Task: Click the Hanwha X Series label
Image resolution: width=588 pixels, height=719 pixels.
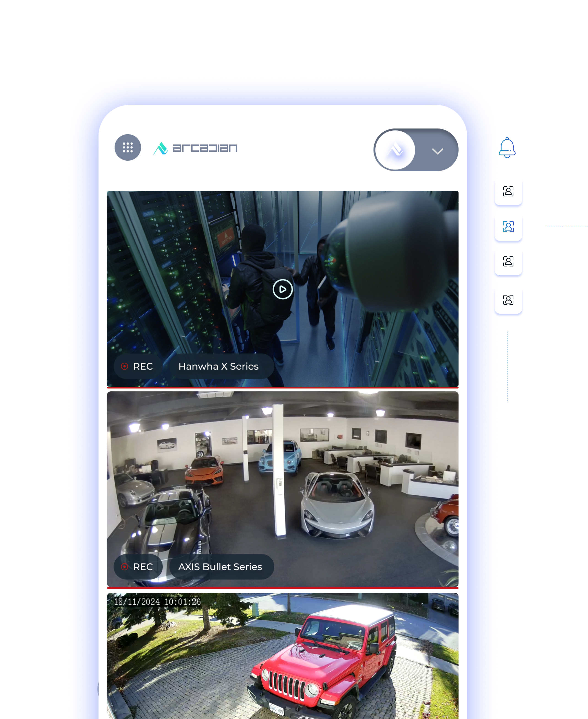Action: (x=218, y=366)
